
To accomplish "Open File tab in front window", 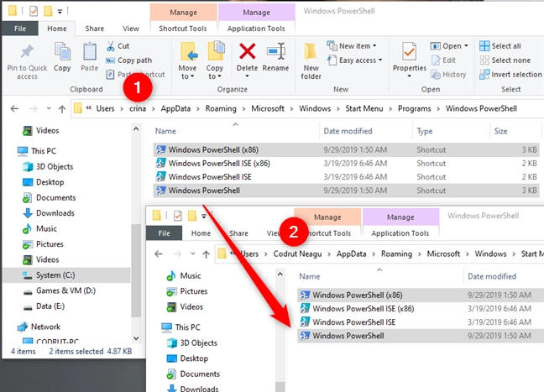I will click(x=164, y=233).
